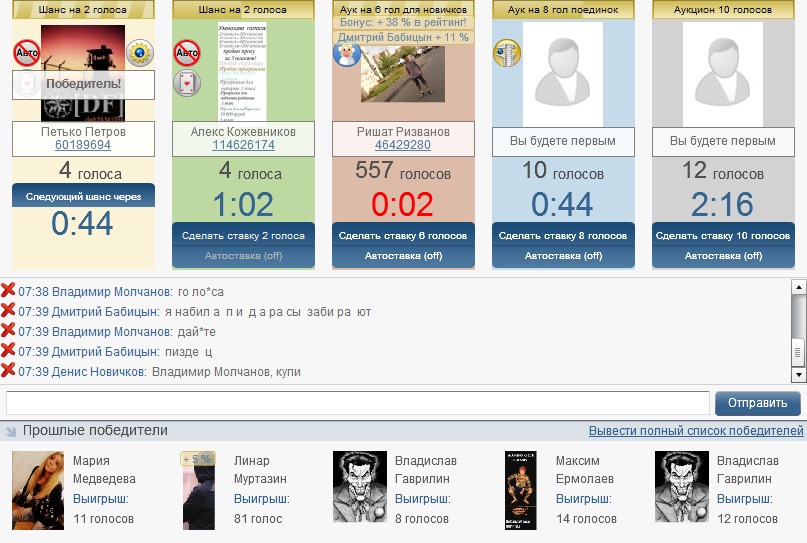Click the Авто icon on Алекс Кожевников's card
This screenshot has width=807, height=543.
pos(187,52)
